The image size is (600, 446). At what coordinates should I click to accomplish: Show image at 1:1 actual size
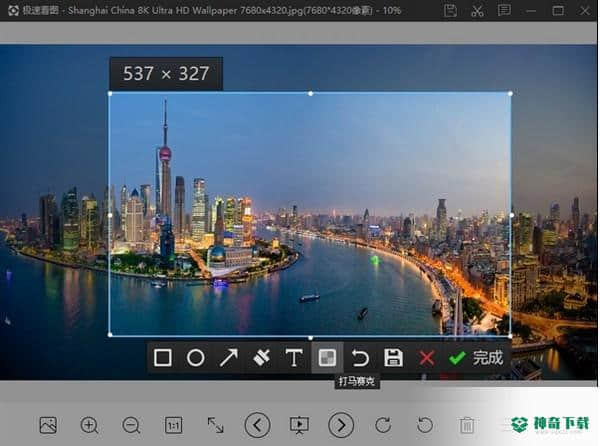click(x=173, y=425)
